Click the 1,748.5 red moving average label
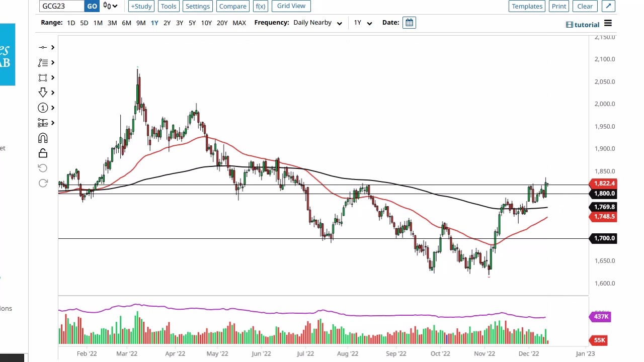The width and height of the screenshot is (644, 362). (x=603, y=217)
